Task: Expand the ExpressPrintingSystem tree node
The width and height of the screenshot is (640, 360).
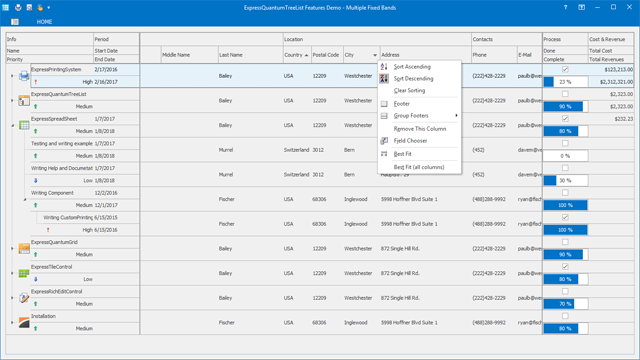Action: tap(12, 76)
